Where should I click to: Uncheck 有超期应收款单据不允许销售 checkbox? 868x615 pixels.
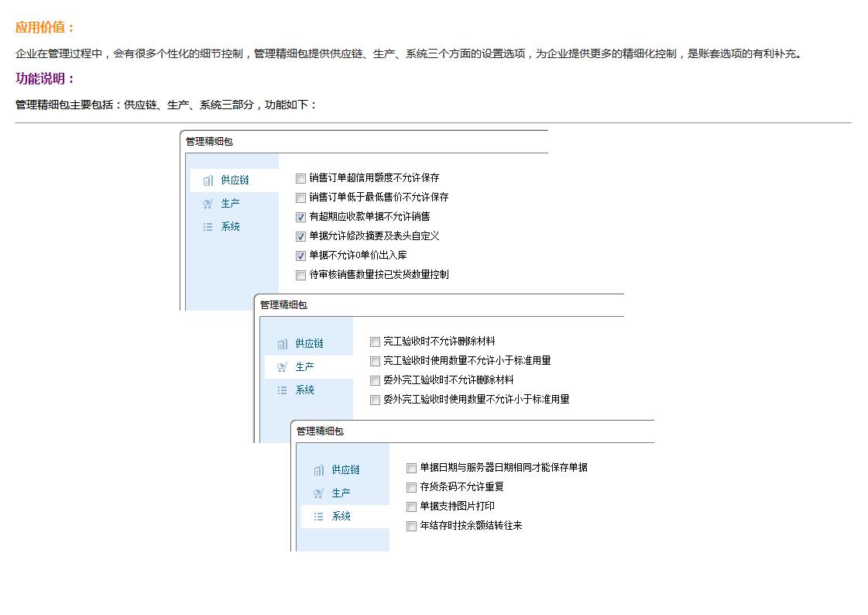pyautogui.click(x=300, y=217)
